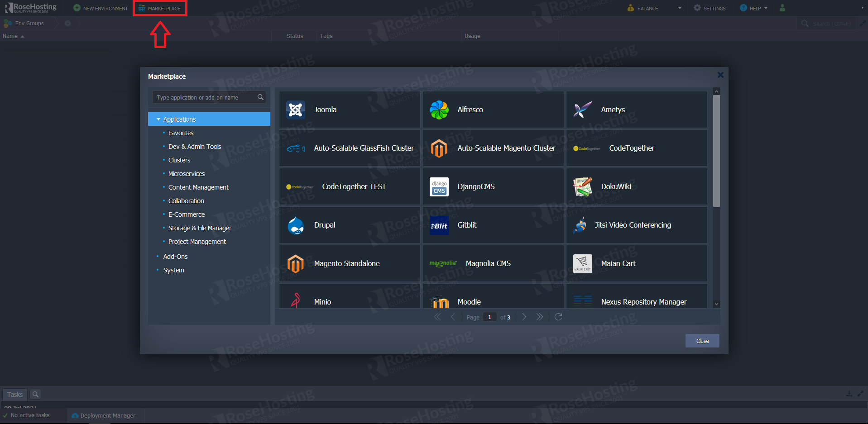This screenshot has height=424, width=868.
Task: Click the Magnolia CMS logo
Action: click(x=443, y=263)
